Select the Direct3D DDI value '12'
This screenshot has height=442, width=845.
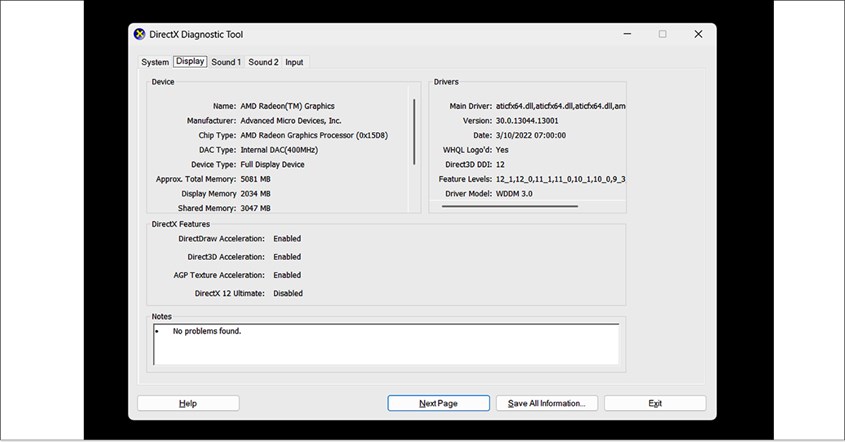pyautogui.click(x=500, y=164)
